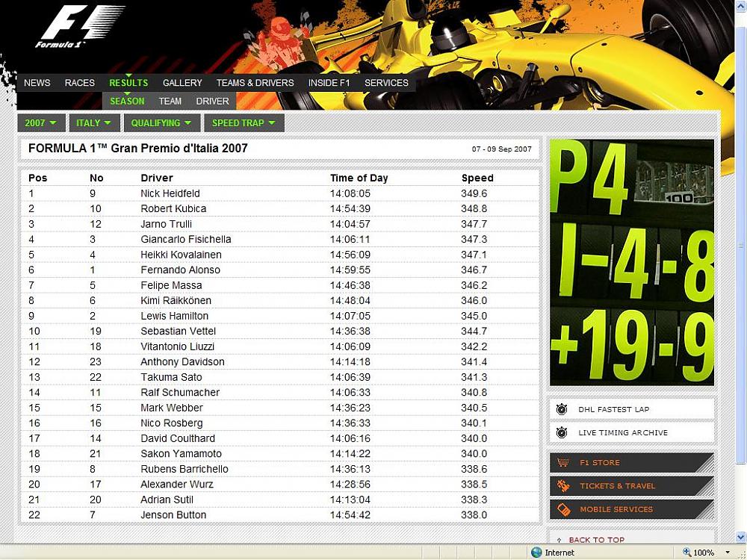Screen dimensions: 747x560
Task: Select the TEAM sub-tab
Action: point(170,101)
